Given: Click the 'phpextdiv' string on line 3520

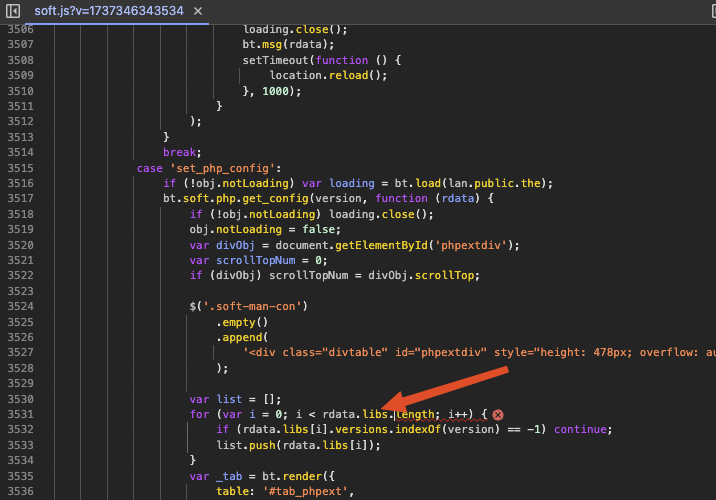Looking at the screenshot, I should [470, 245].
